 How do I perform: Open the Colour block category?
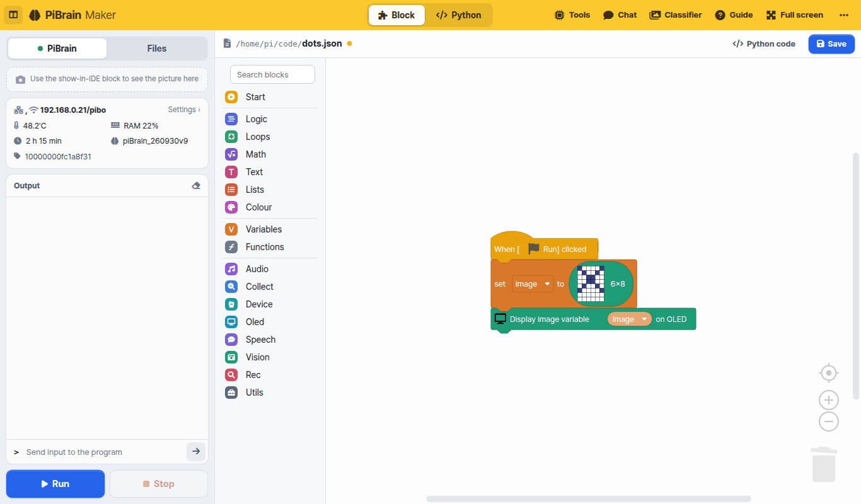click(x=270, y=207)
